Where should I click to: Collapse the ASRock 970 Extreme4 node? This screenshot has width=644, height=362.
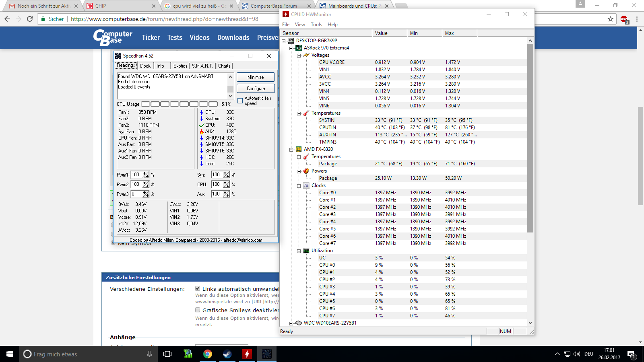coord(291,48)
